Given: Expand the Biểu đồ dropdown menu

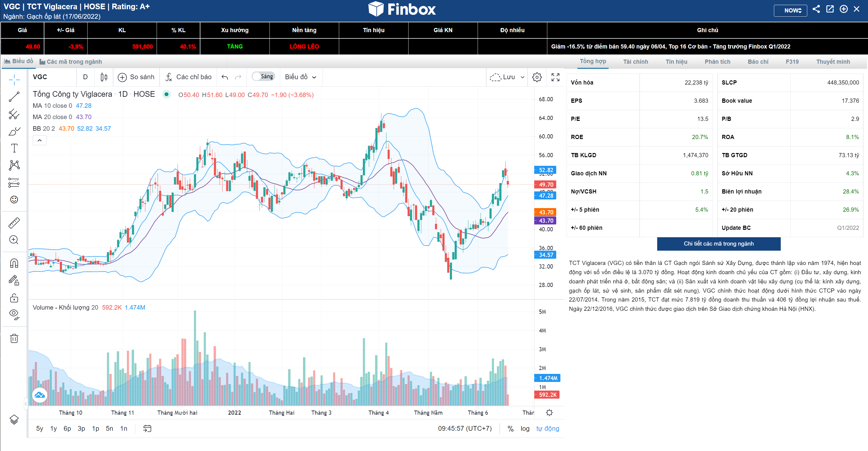Looking at the screenshot, I should point(300,77).
